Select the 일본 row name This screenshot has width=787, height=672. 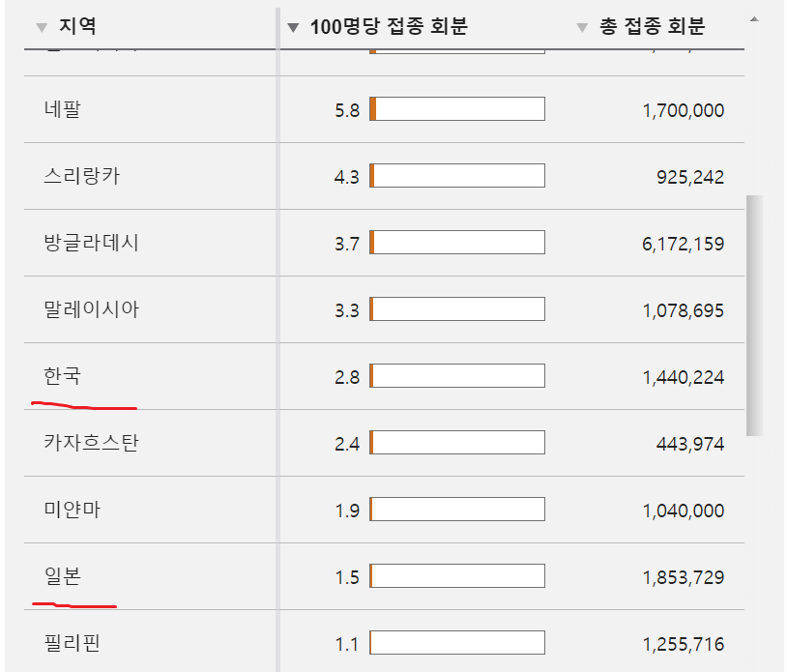coord(62,576)
